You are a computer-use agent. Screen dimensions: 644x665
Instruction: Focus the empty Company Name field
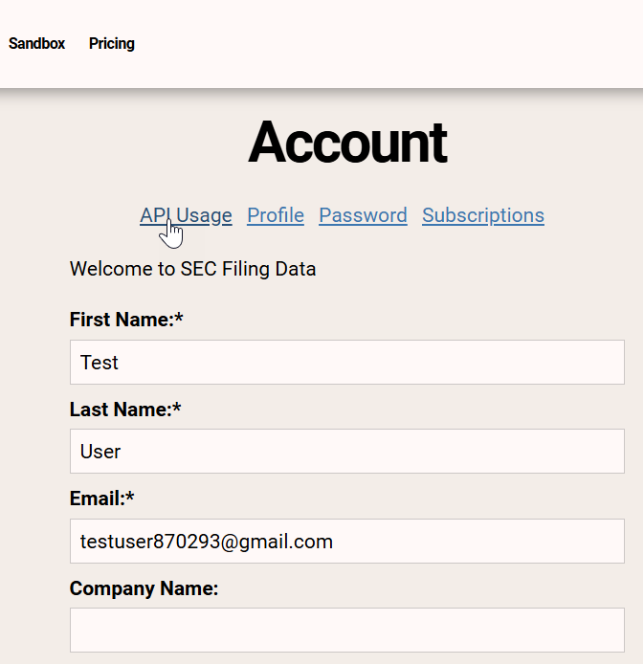tap(346, 631)
